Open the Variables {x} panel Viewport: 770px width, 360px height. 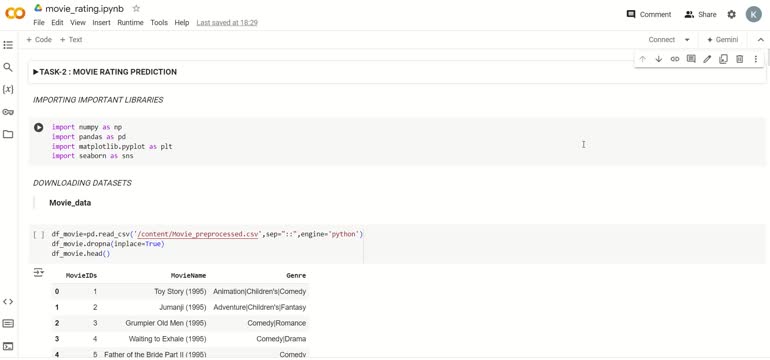8,89
